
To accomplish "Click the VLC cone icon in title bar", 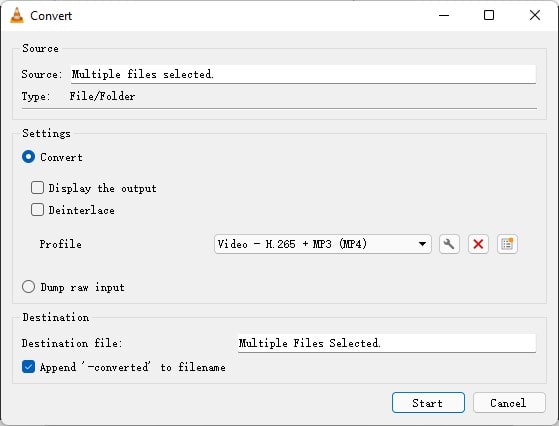I will [16, 16].
